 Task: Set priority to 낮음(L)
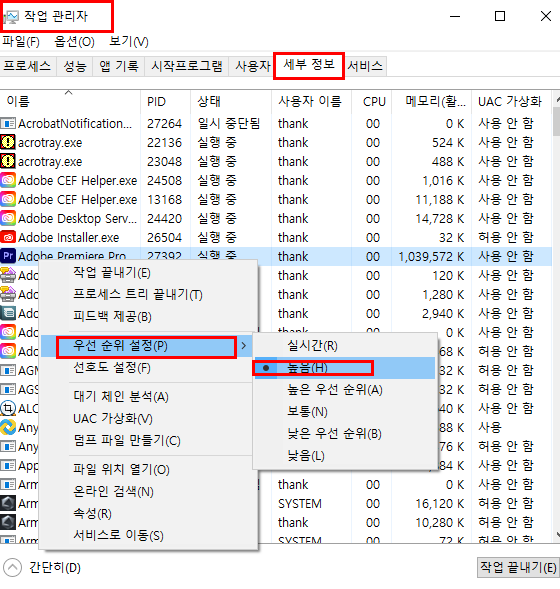345,456
